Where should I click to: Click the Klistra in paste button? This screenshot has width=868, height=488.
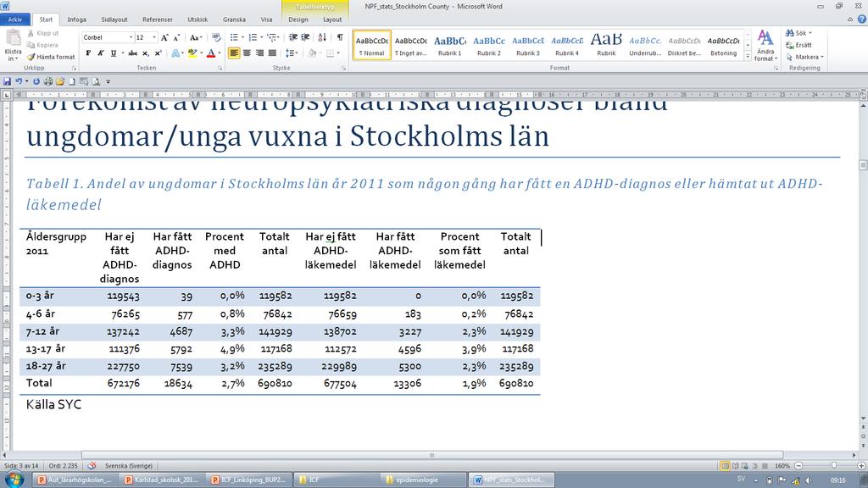pyautogui.click(x=13, y=45)
